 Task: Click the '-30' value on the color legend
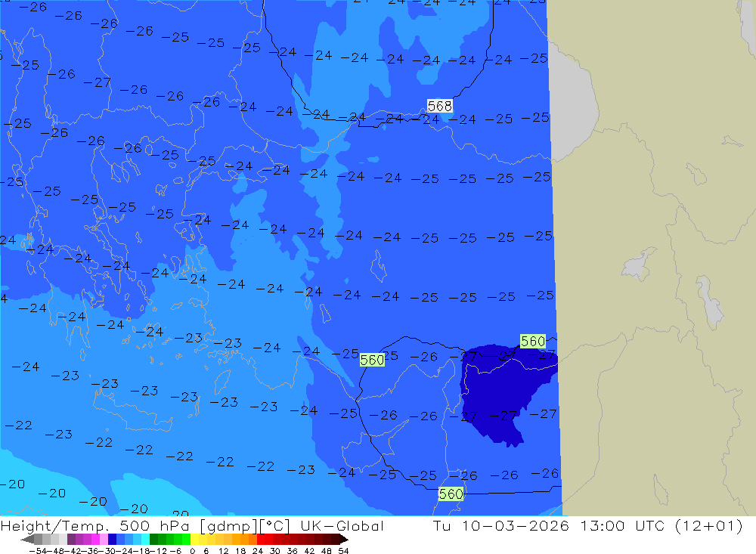point(108,551)
